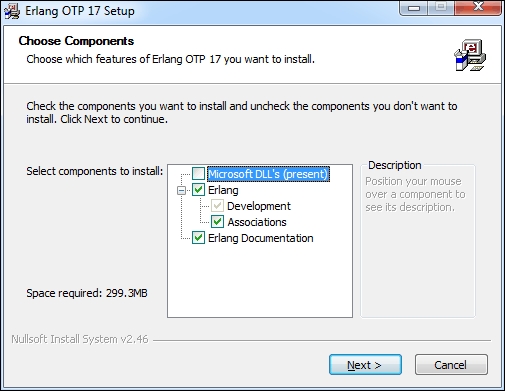Uncheck the Erlang component checkbox
Image resolution: width=505 pixels, height=391 pixels.
point(198,190)
